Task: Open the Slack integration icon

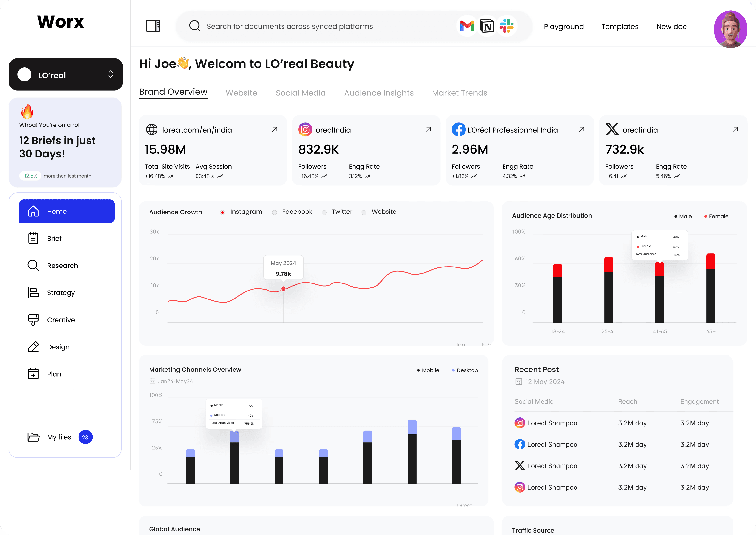Action: click(507, 26)
